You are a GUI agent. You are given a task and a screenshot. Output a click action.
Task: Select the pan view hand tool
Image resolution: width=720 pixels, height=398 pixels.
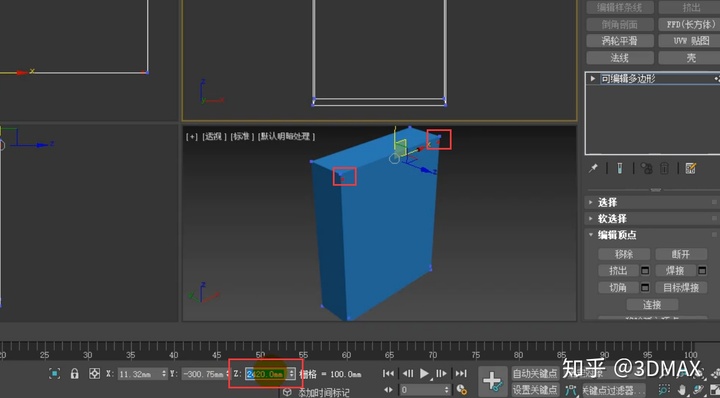[682, 390]
